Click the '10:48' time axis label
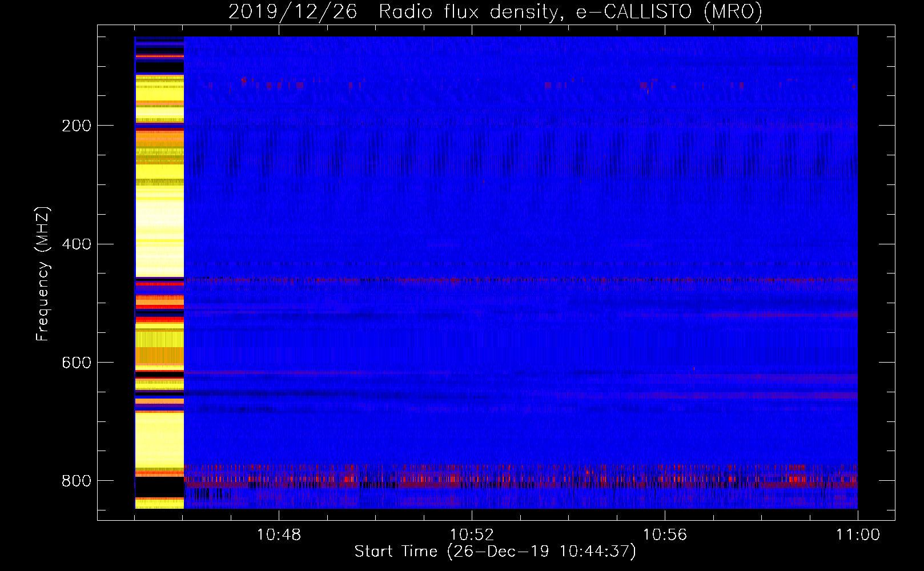Screen dimensions: 924x571 pos(279,535)
